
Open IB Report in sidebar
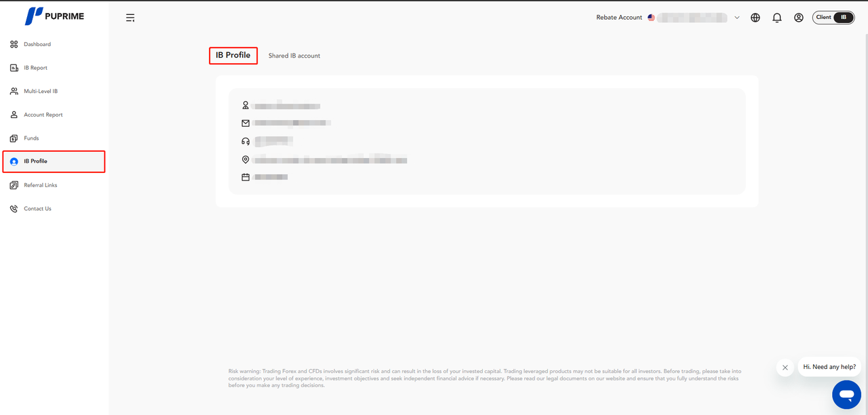pyautogui.click(x=35, y=68)
